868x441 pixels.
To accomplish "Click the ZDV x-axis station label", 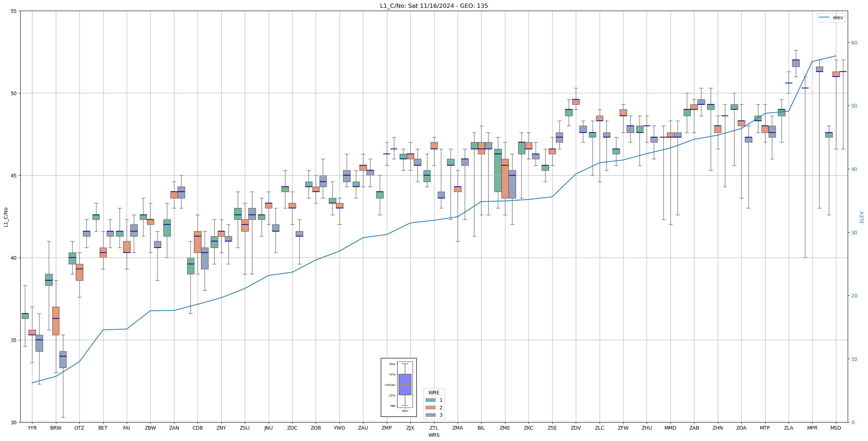I will (576, 428).
